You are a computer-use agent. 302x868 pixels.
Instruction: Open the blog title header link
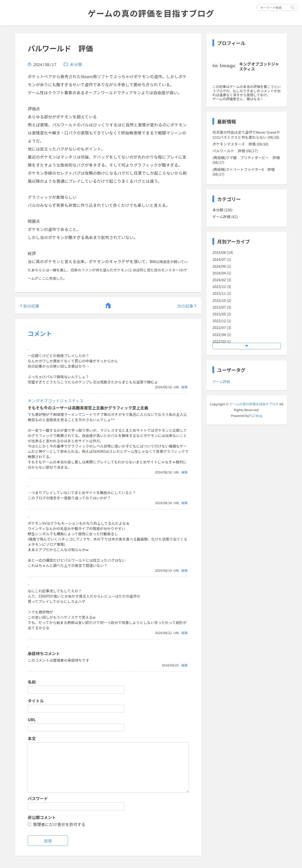click(151, 14)
